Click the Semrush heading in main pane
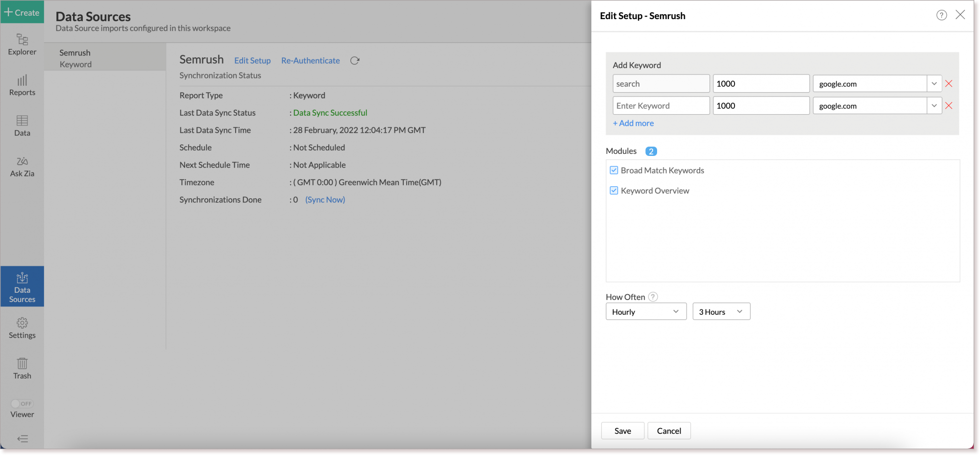This screenshot has height=455, width=980. coord(201,59)
